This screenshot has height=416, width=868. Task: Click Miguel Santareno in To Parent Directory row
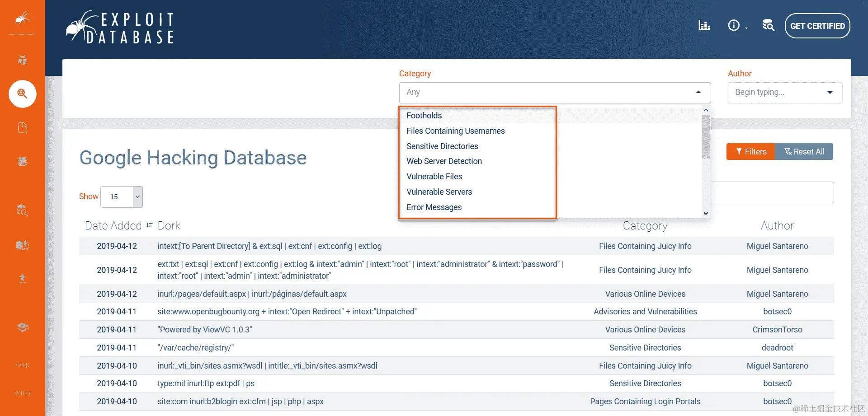(777, 246)
